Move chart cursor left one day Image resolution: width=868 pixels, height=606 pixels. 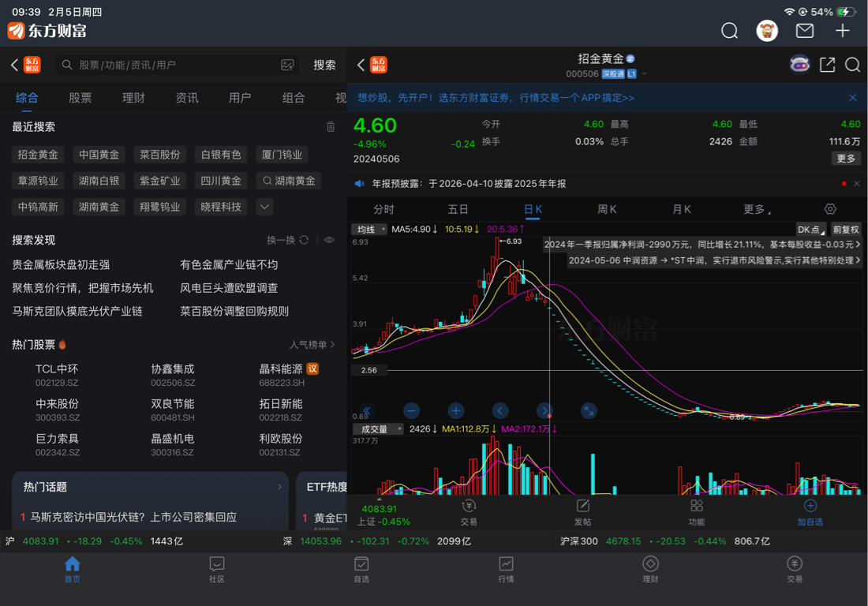click(499, 410)
